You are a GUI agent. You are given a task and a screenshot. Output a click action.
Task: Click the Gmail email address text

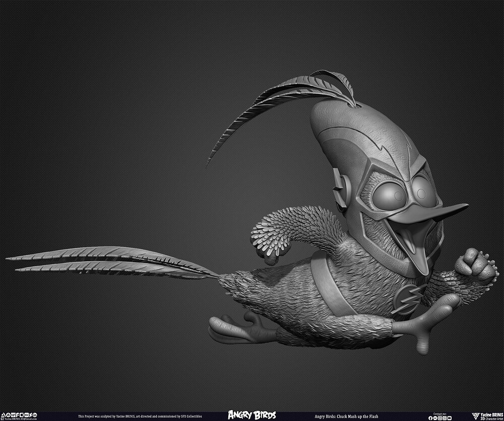click(21, 419)
